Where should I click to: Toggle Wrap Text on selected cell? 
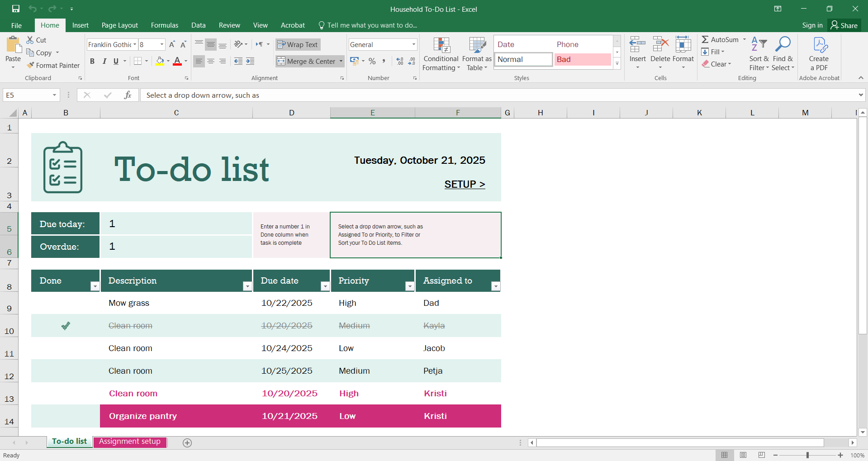point(298,44)
